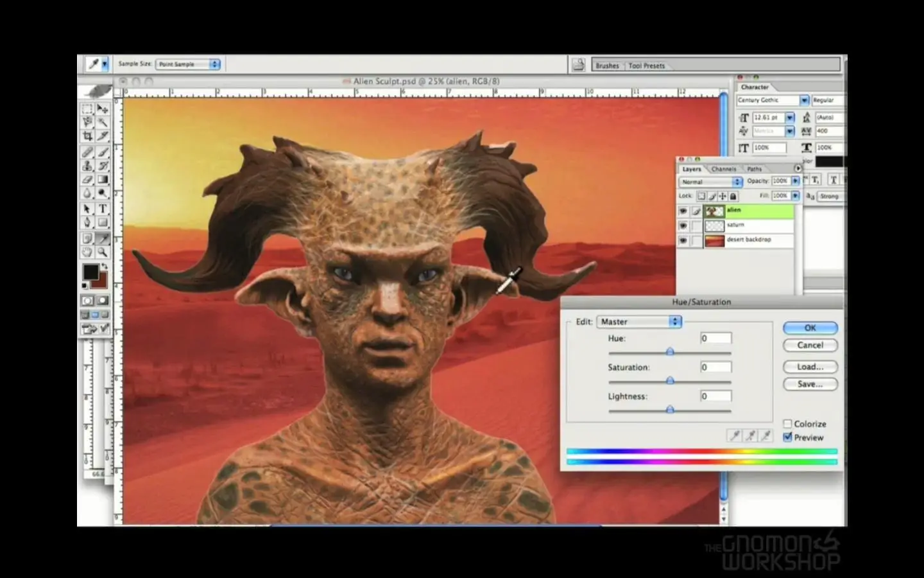The image size is (924, 578).
Task: Select the History Brush tool
Action: (x=103, y=166)
